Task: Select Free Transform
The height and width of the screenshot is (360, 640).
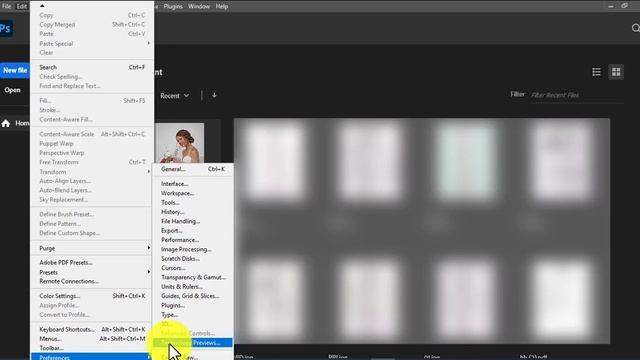Action: point(92,162)
